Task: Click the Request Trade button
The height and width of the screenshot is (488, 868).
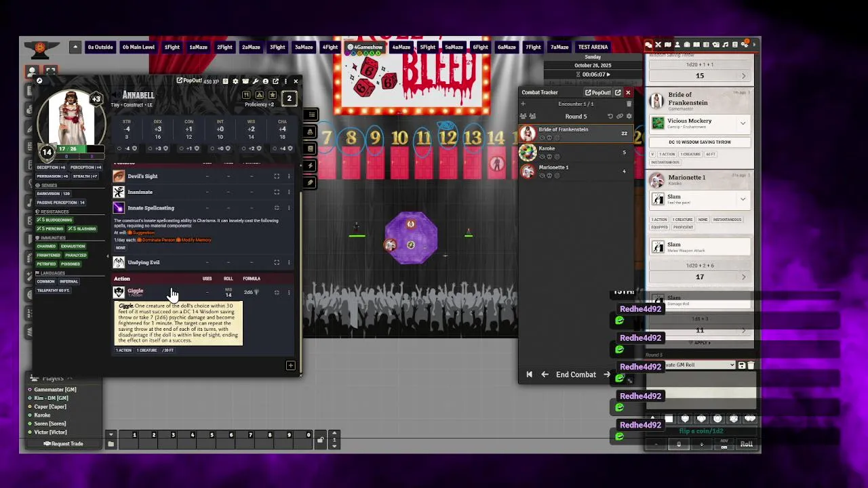Action: click(x=63, y=444)
